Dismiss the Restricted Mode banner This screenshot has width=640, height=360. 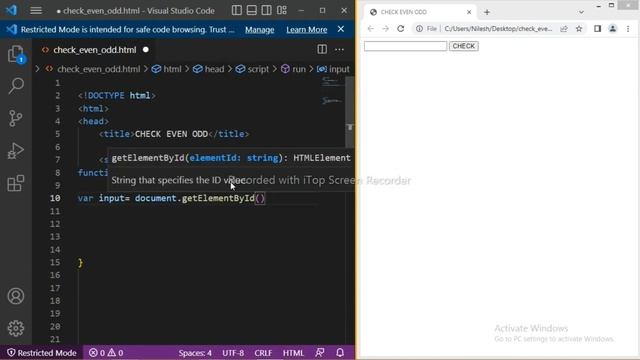point(341,29)
